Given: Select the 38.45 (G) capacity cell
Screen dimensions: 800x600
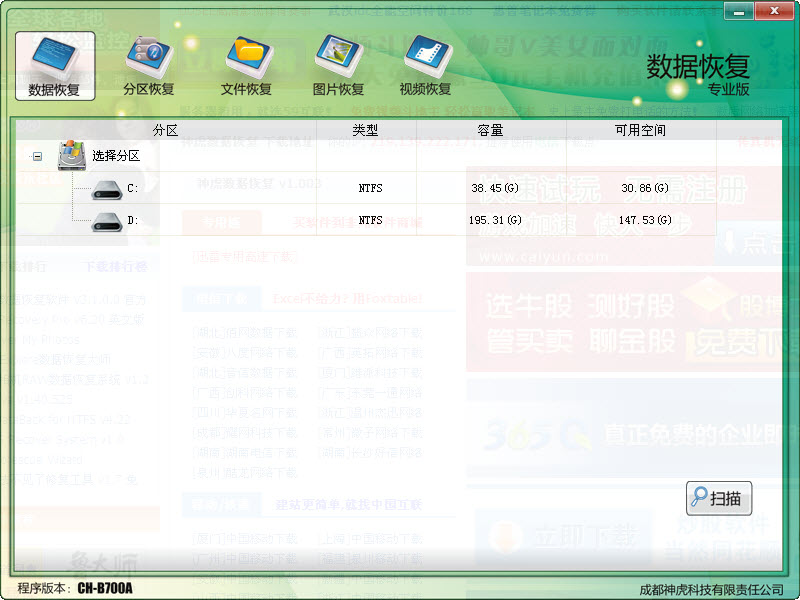Looking at the screenshot, I should [x=496, y=188].
